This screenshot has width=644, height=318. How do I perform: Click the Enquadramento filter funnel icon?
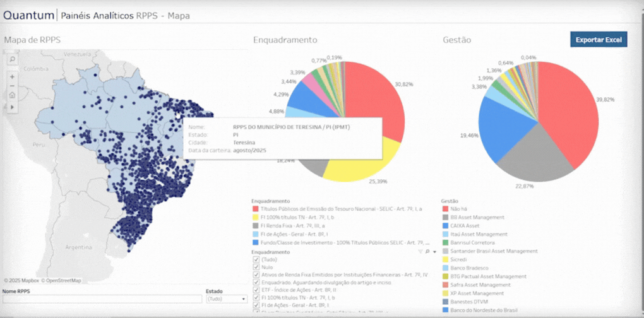point(420,251)
